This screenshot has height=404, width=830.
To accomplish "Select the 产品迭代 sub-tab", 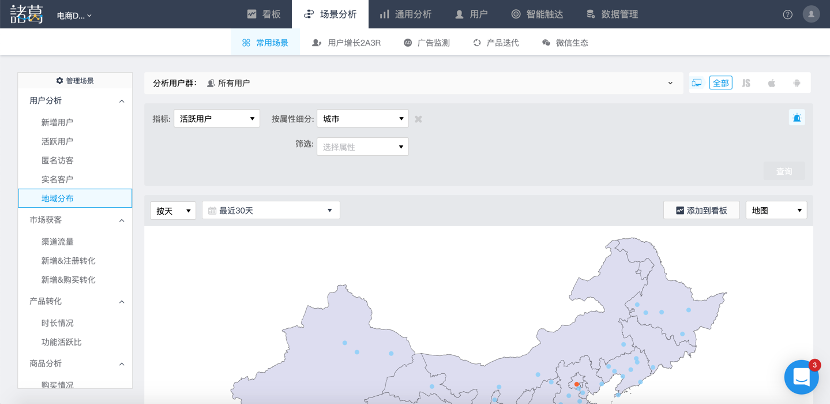I will 496,43.
